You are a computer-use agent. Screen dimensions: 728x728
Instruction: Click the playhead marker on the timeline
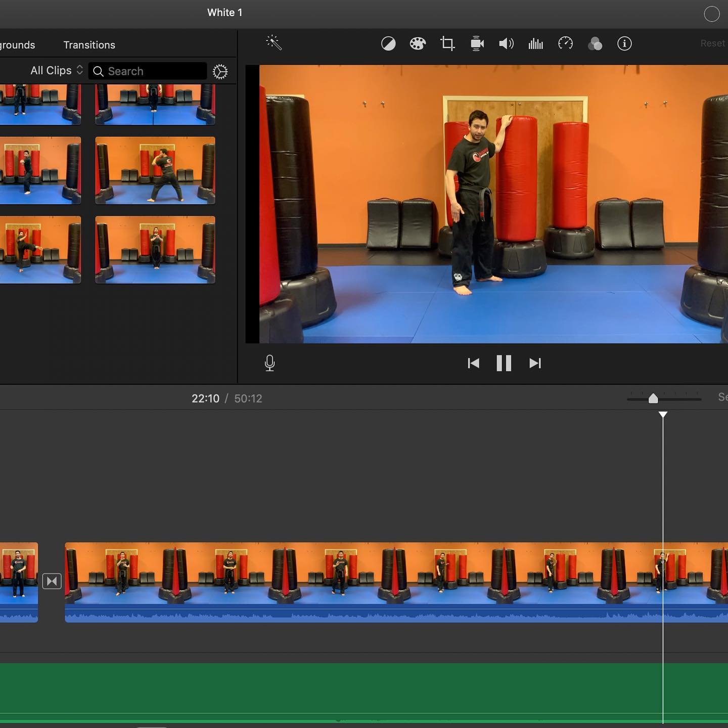tap(663, 415)
